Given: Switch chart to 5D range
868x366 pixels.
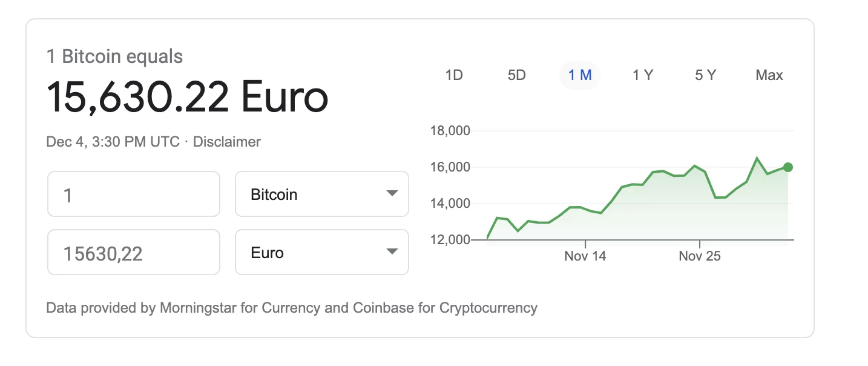Looking at the screenshot, I should pyautogui.click(x=517, y=75).
